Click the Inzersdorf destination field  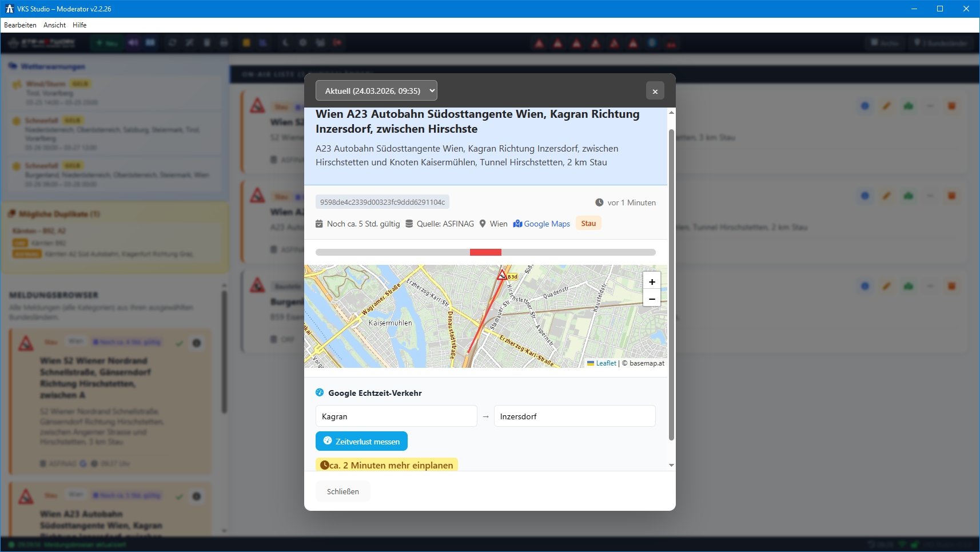coord(574,416)
